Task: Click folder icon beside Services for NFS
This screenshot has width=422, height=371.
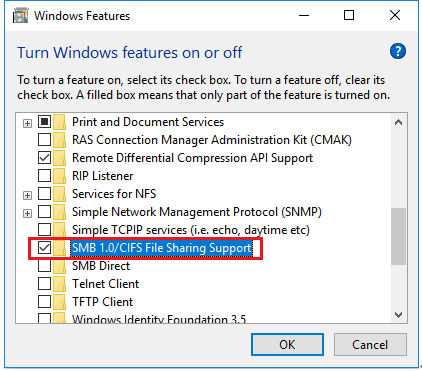Action: point(60,194)
